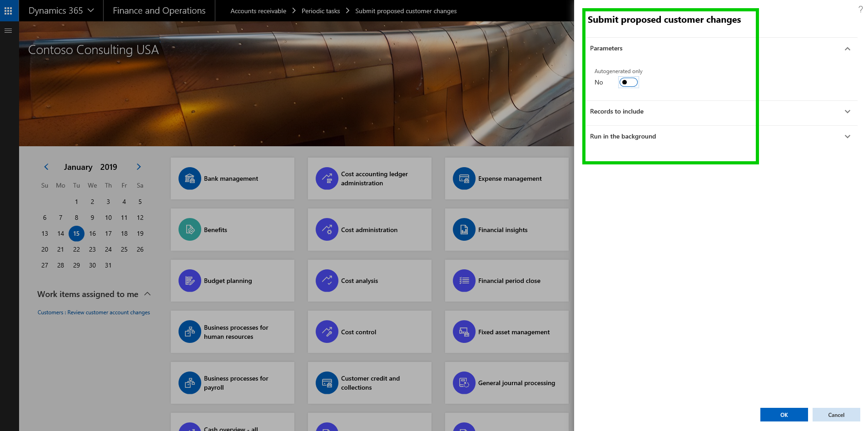Click Accounts receivable in breadcrumb
868x431 pixels.
tap(258, 11)
